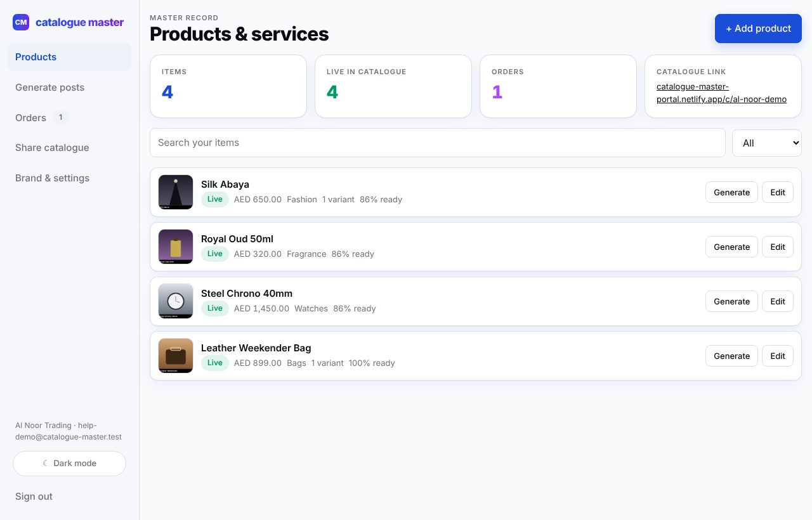Open the Royal Oud 50ml thumbnail
Image resolution: width=812 pixels, height=520 pixels.
click(x=176, y=247)
